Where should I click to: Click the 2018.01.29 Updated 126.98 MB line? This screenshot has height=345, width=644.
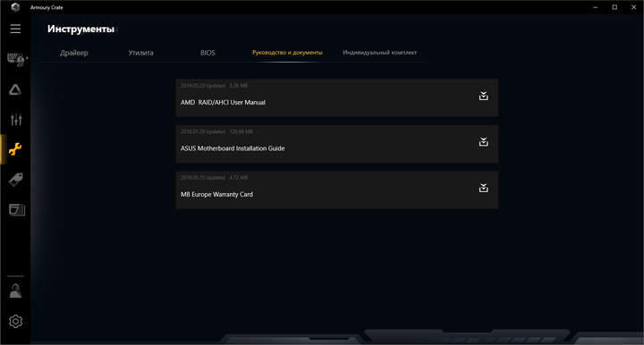pos(216,131)
